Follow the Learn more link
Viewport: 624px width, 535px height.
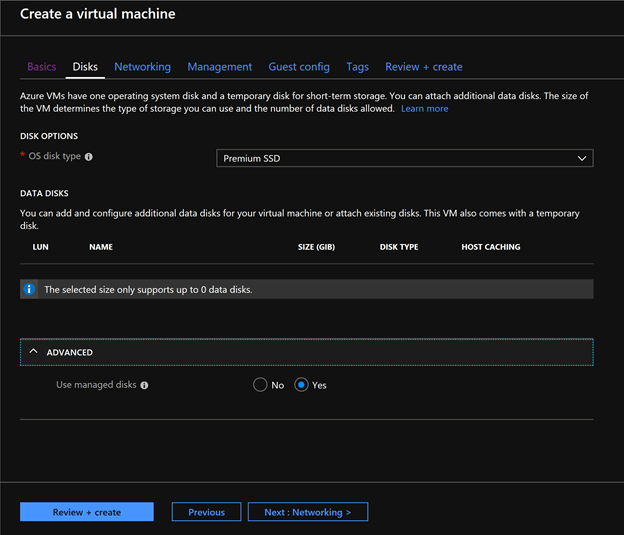click(x=425, y=109)
